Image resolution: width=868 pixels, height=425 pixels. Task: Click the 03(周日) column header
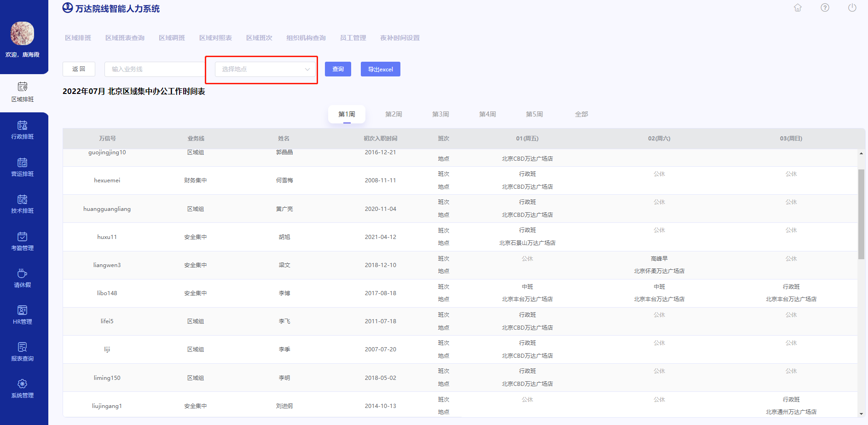click(x=791, y=139)
